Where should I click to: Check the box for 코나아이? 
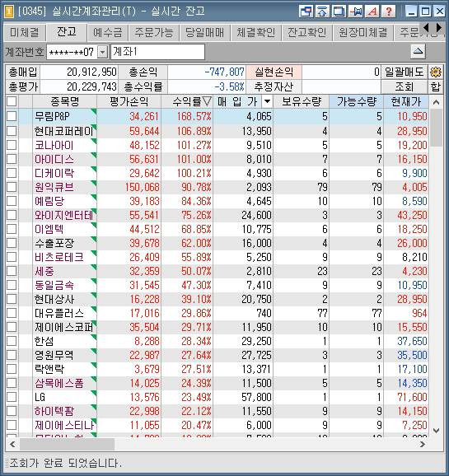point(12,145)
